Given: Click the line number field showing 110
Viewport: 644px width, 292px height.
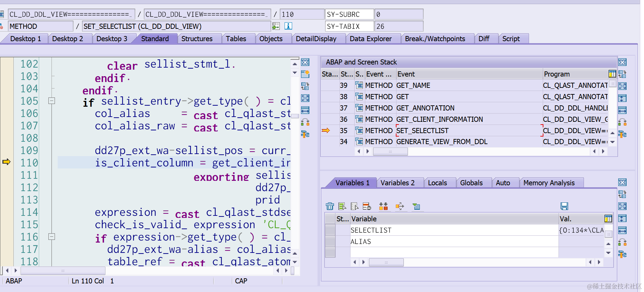Looking at the screenshot, I should click(302, 14).
